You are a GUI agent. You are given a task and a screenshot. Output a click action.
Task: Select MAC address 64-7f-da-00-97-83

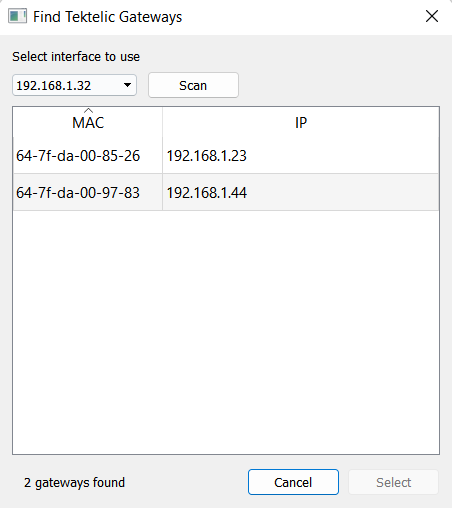[x=78, y=193]
